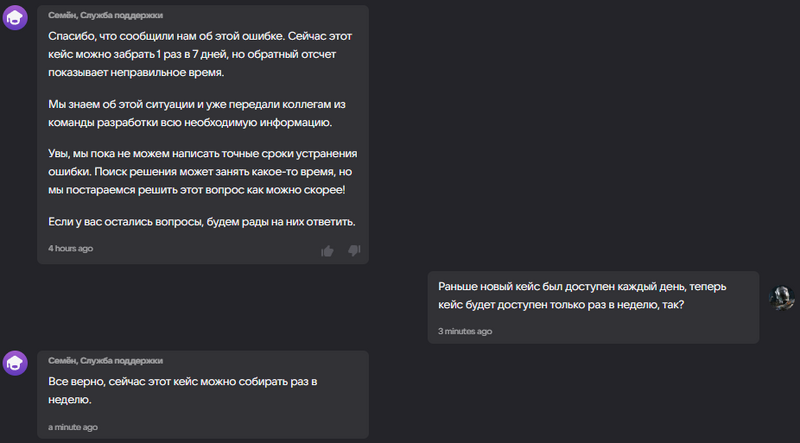The image size is (800, 443).
Task: Click the thumbs down icon on first reply
Action: click(353, 250)
